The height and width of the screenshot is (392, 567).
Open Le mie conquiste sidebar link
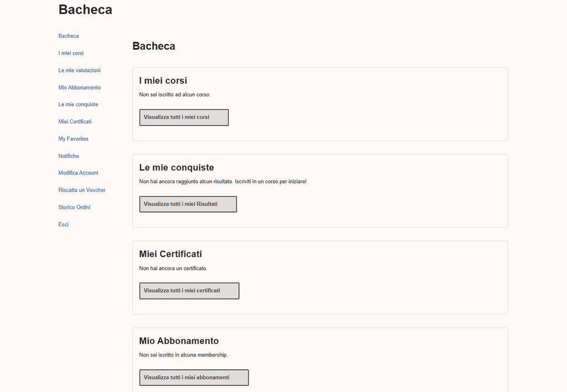[x=78, y=105]
